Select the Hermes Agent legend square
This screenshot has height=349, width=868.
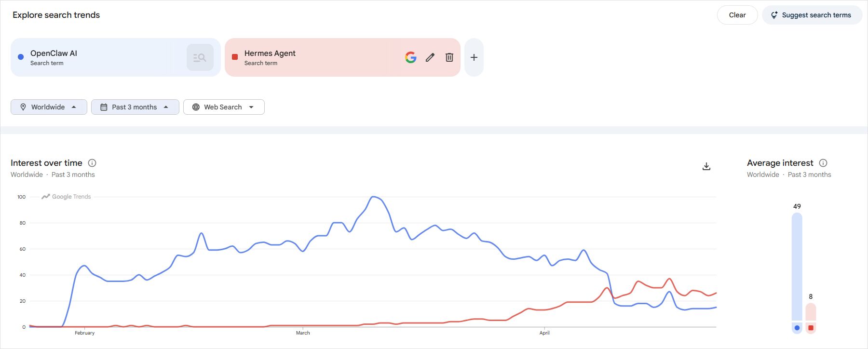pyautogui.click(x=811, y=328)
